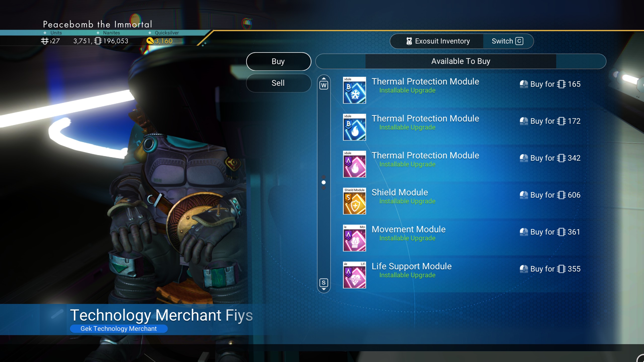
Task: Select the Life Support Module heartbeat icon
Action: pos(354,275)
